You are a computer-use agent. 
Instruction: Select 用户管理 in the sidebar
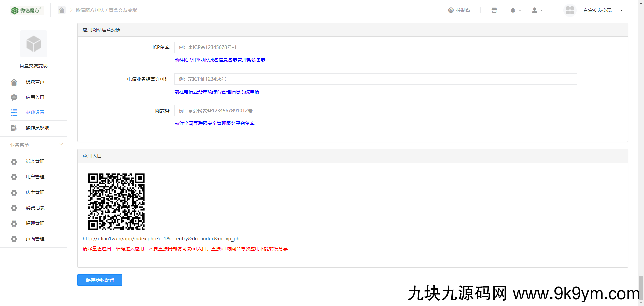[x=35, y=177]
